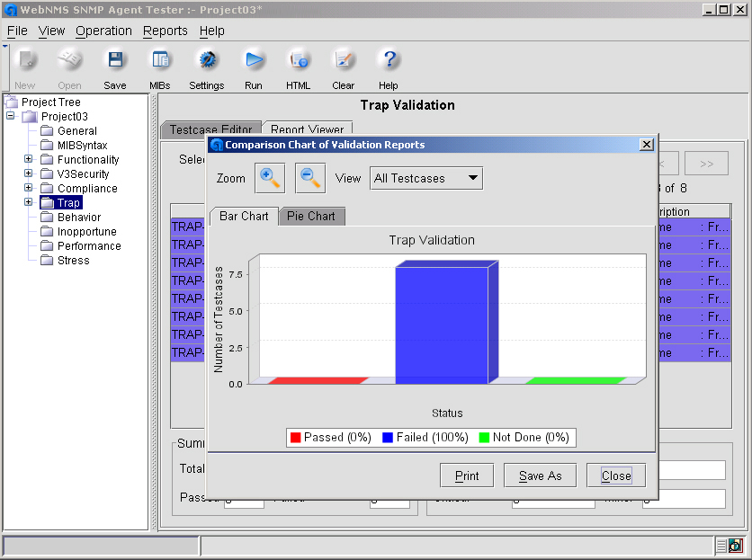Open the MIBs toolbar icon

click(x=160, y=60)
